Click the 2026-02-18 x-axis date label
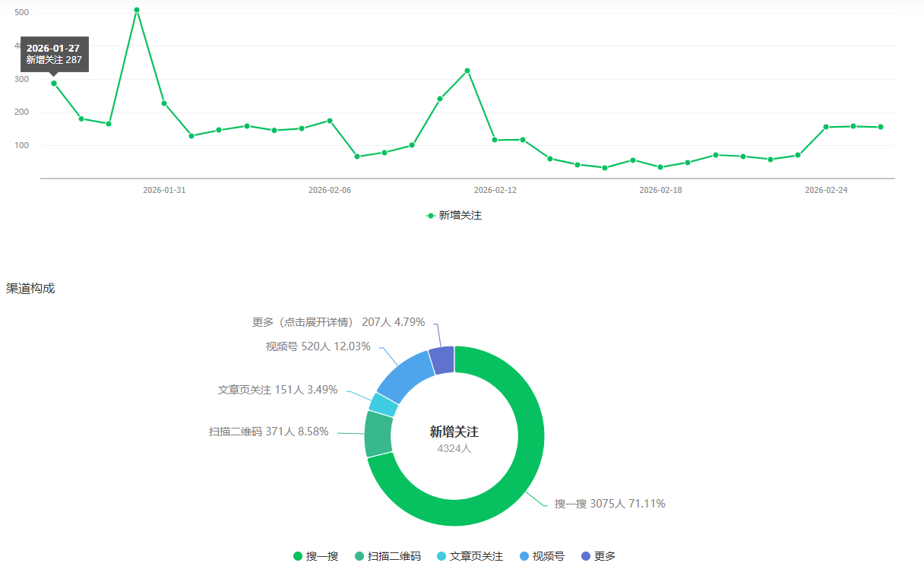Image resolution: width=924 pixels, height=566 pixels. [x=660, y=190]
